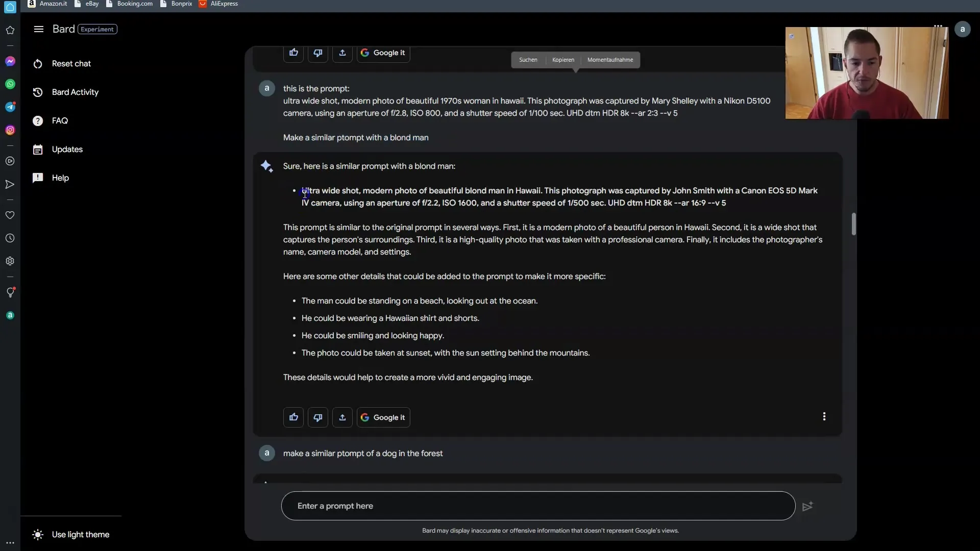Open the Amazon.it bookmark
The width and height of the screenshot is (980, 551).
point(47,4)
